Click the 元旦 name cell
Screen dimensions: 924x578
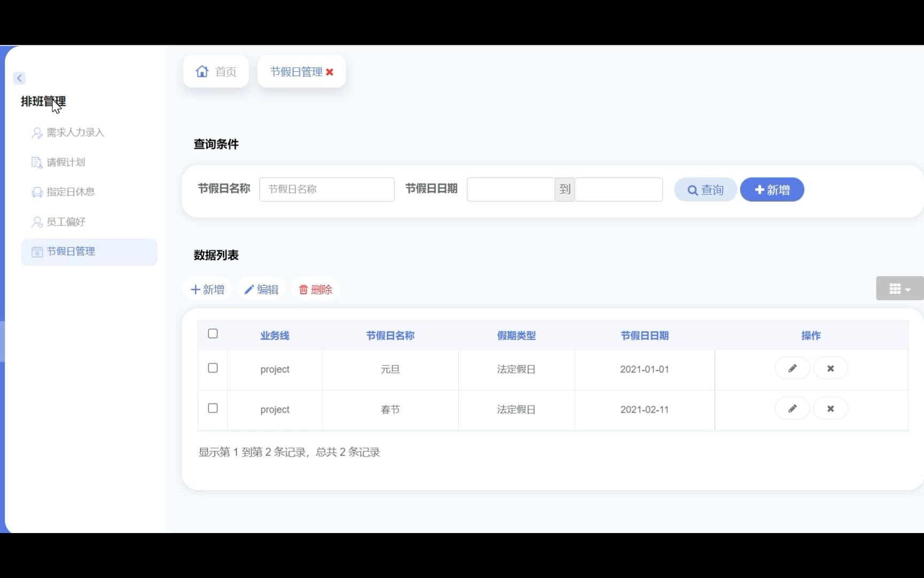(390, 369)
